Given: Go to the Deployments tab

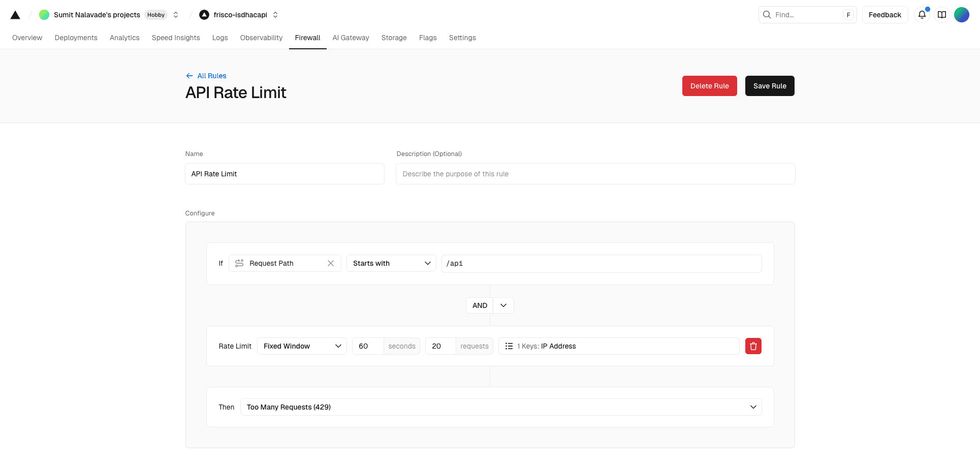Looking at the screenshot, I should [x=76, y=38].
